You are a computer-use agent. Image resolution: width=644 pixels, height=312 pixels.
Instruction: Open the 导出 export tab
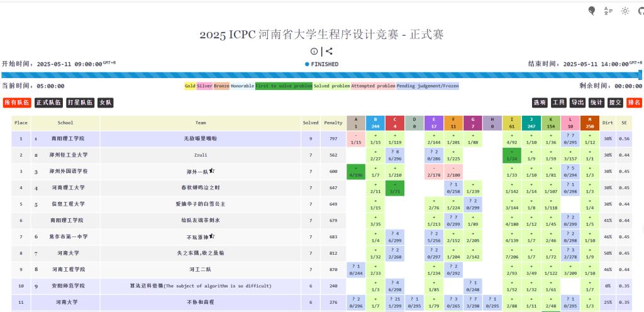(577, 103)
